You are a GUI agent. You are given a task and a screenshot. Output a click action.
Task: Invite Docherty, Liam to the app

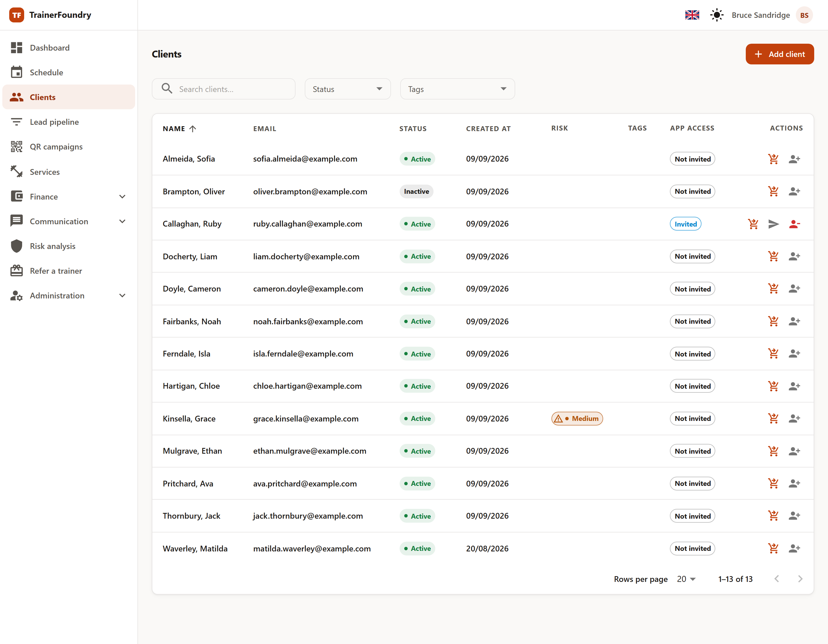(794, 256)
